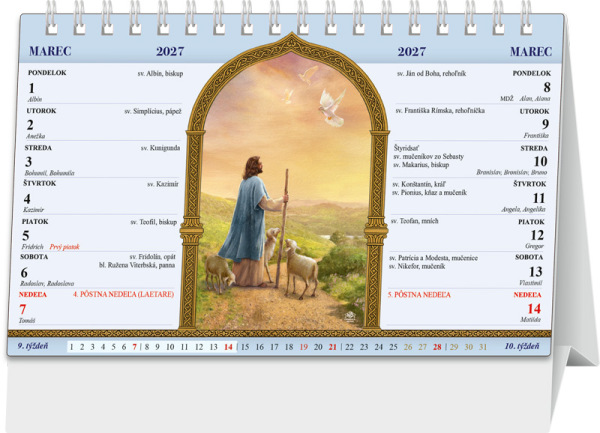Click day 17 in bottom month strip

point(274,347)
